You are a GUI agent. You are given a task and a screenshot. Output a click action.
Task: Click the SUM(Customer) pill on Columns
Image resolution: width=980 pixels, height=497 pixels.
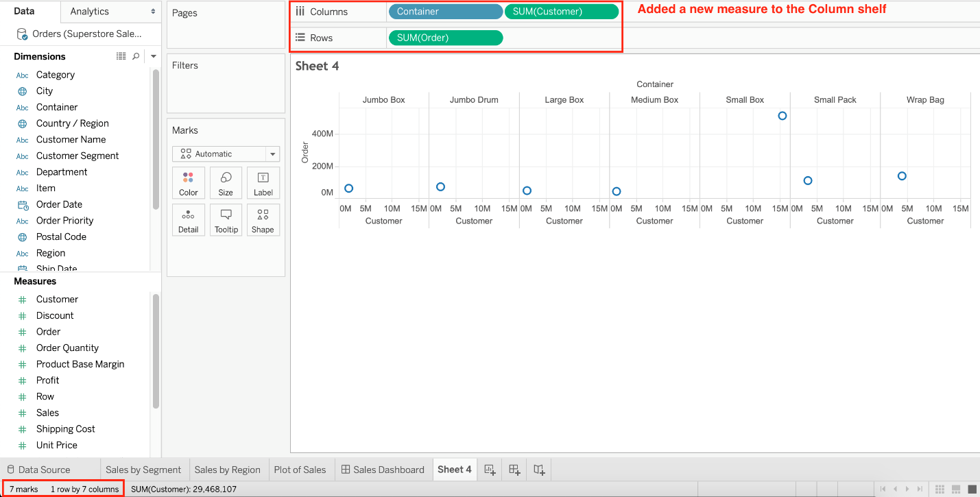(x=561, y=12)
